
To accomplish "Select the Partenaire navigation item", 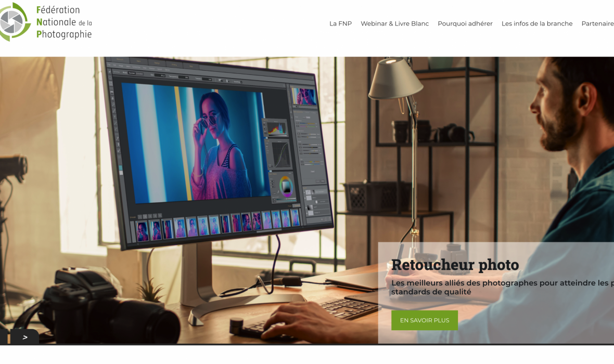I will [x=597, y=23].
